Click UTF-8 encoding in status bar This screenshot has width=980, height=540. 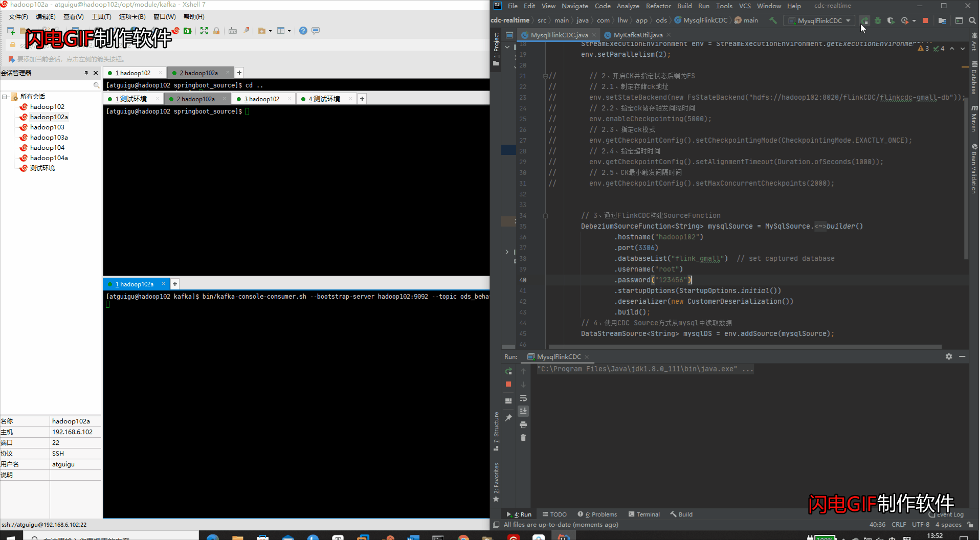point(921,525)
